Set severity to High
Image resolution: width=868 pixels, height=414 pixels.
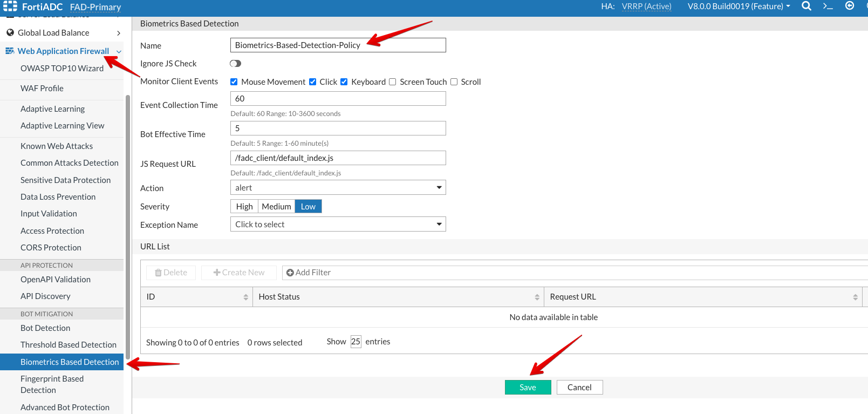tap(244, 207)
